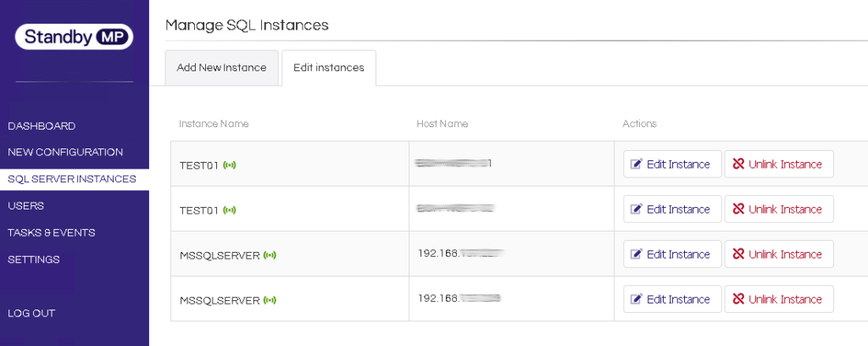Open Settings in the sidebar
The image size is (868, 346).
click(x=34, y=259)
